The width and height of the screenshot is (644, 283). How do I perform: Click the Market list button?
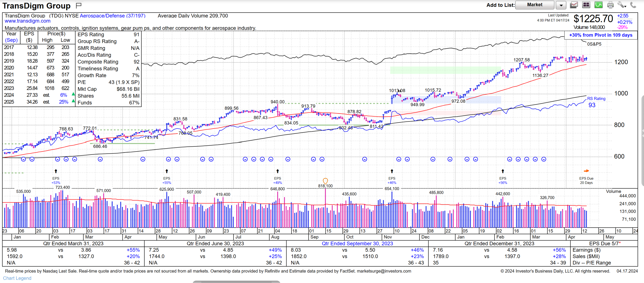pyautogui.click(x=535, y=5)
